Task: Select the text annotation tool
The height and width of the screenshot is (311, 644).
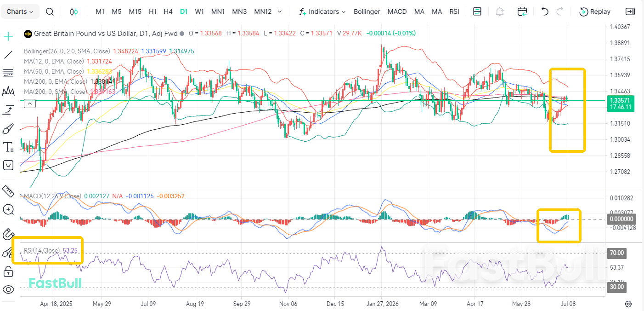Action: click(8, 147)
